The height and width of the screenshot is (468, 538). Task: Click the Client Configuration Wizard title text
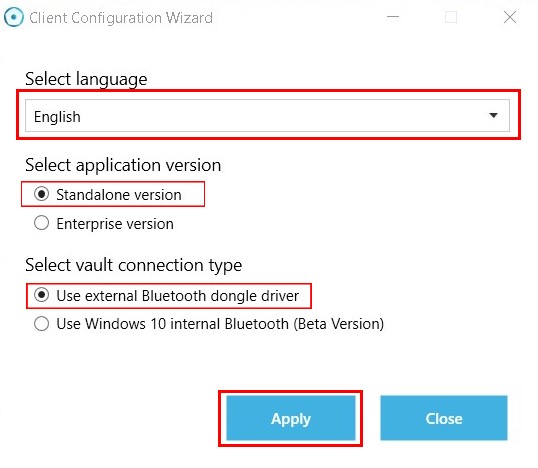point(121,18)
